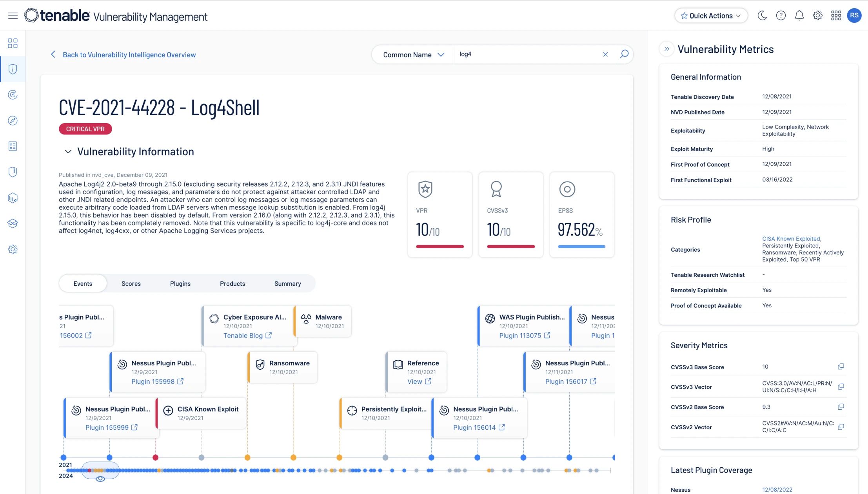Open Quick Actions dropdown
The height and width of the screenshot is (494, 868).
(711, 16)
